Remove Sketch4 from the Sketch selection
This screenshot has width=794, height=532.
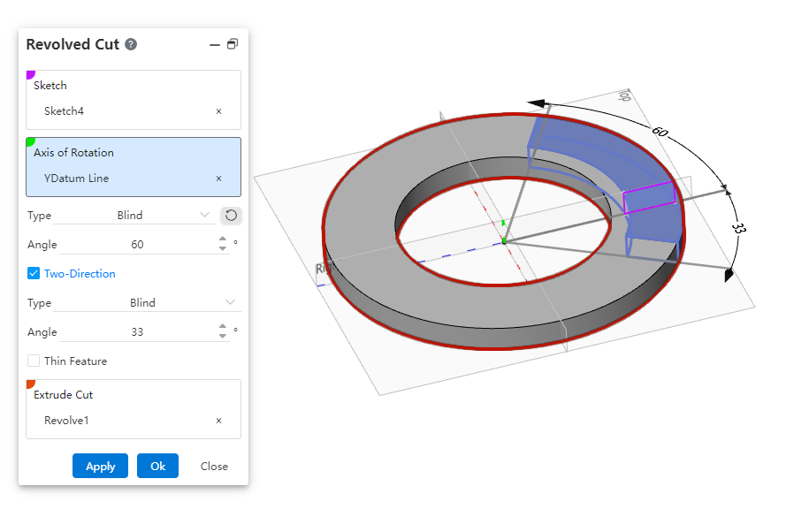pos(218,111)
